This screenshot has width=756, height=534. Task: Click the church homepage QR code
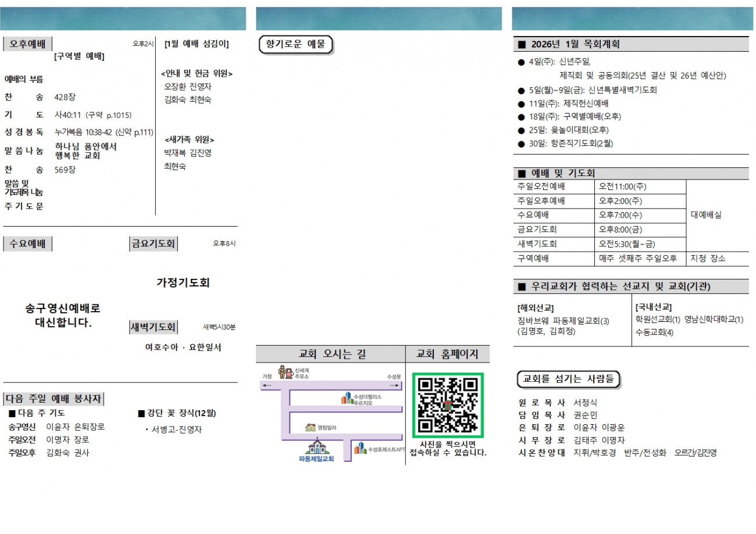click(448, 406)
